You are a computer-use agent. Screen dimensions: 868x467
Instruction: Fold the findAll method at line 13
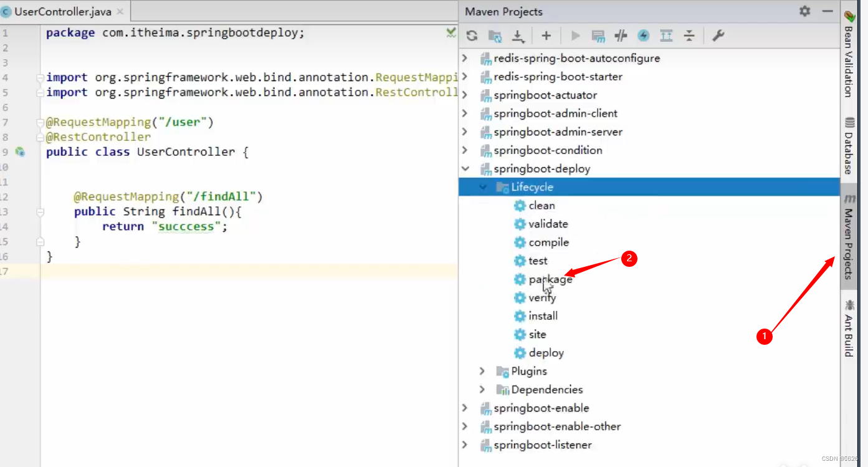pos(40,212)
